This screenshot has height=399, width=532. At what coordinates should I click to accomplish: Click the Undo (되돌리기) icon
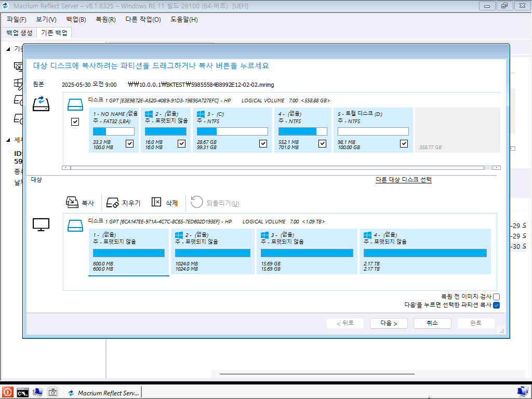tap(196, 202)
